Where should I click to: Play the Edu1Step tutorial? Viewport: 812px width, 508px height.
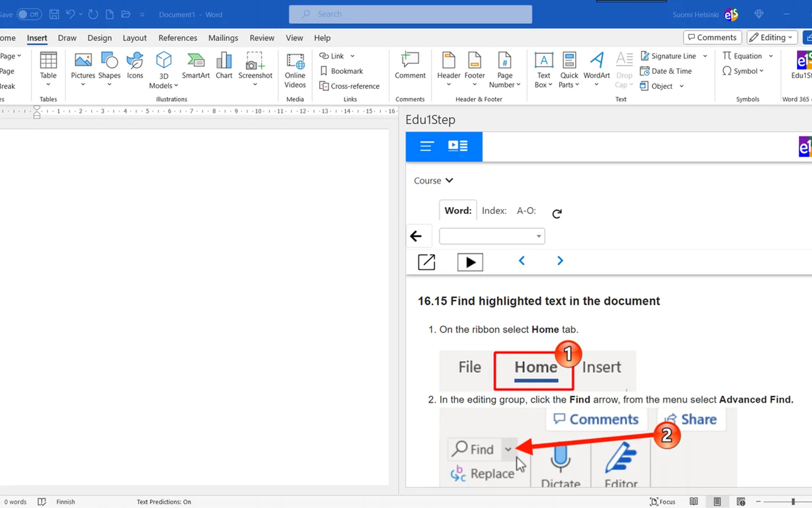coord(470,262)
